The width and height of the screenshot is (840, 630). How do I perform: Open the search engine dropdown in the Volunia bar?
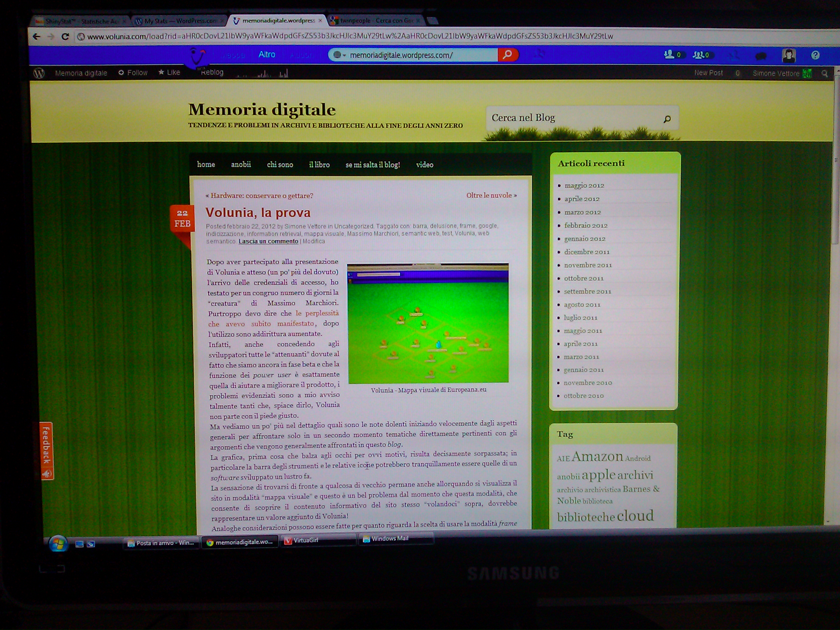(x=339, y=55)
